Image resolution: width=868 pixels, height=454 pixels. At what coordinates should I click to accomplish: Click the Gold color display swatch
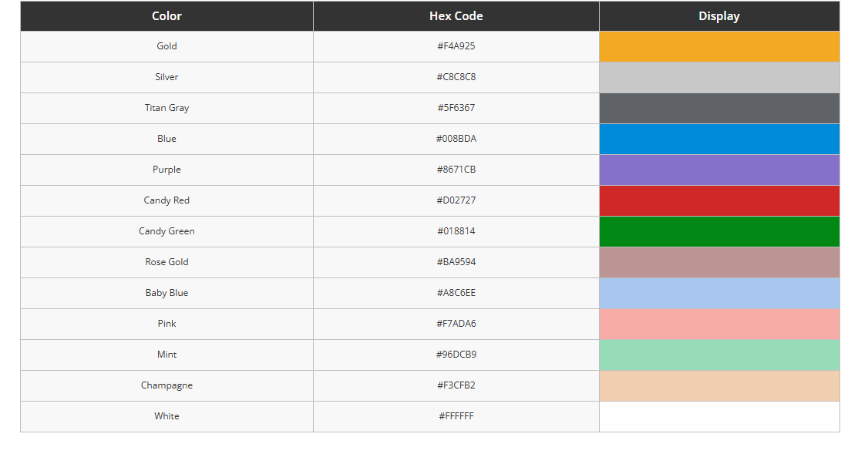[x=719, y=46]
